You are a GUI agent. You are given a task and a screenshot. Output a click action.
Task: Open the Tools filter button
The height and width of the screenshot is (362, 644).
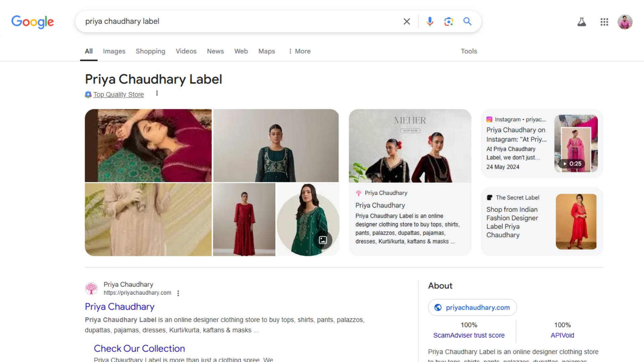click(469, 51)
